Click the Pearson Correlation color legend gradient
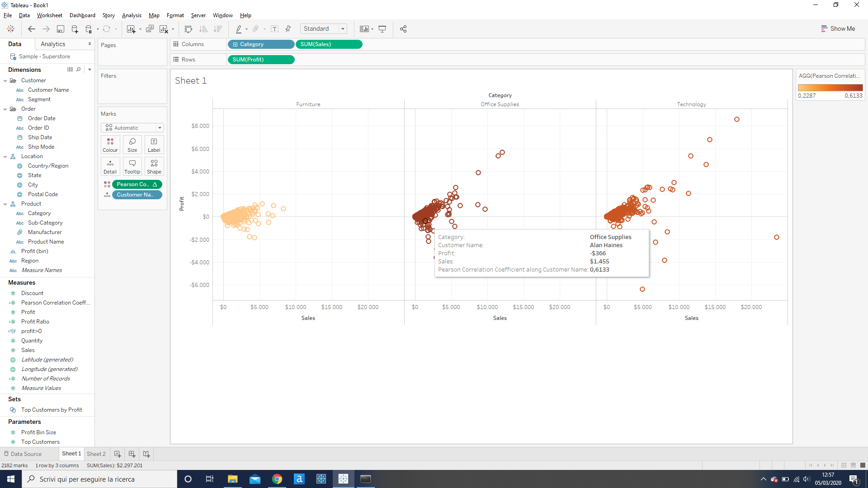 point(830,87)
